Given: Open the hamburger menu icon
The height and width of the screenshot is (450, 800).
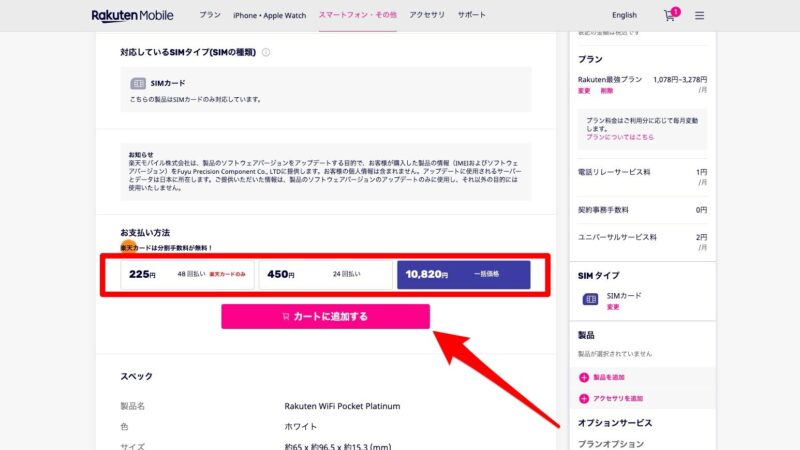Looking at the screenshot, I should (699, 15).
